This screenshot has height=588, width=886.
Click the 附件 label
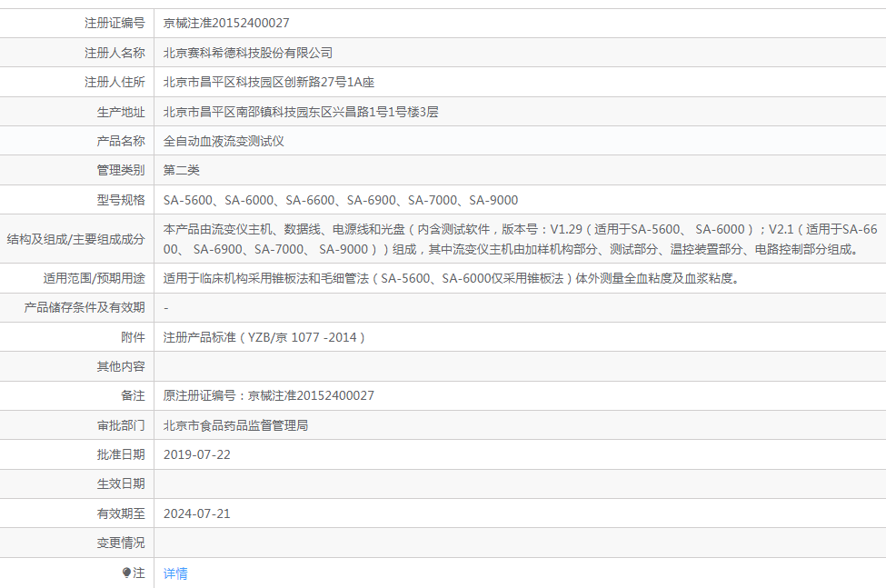point(133,337)
